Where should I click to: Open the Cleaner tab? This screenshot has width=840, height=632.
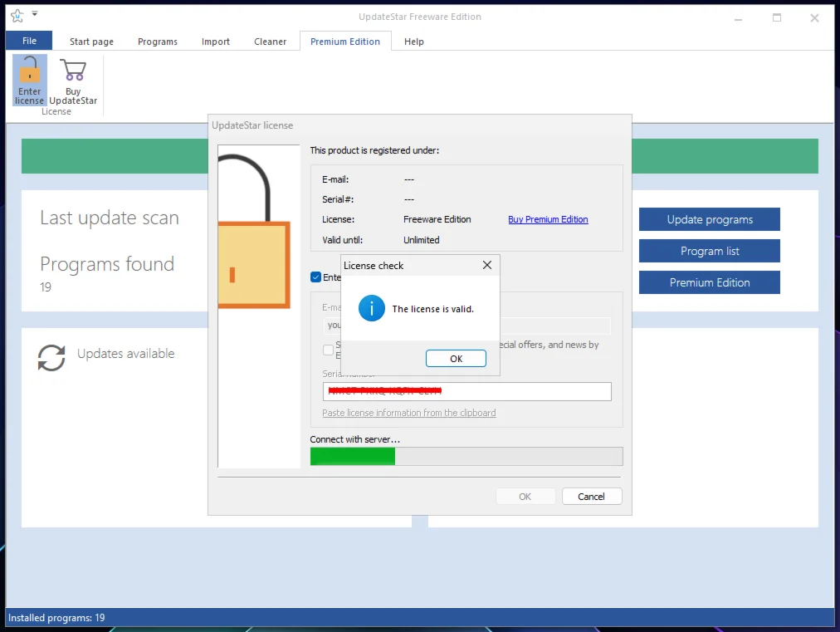pyautogui.click(x=270, y=42)
